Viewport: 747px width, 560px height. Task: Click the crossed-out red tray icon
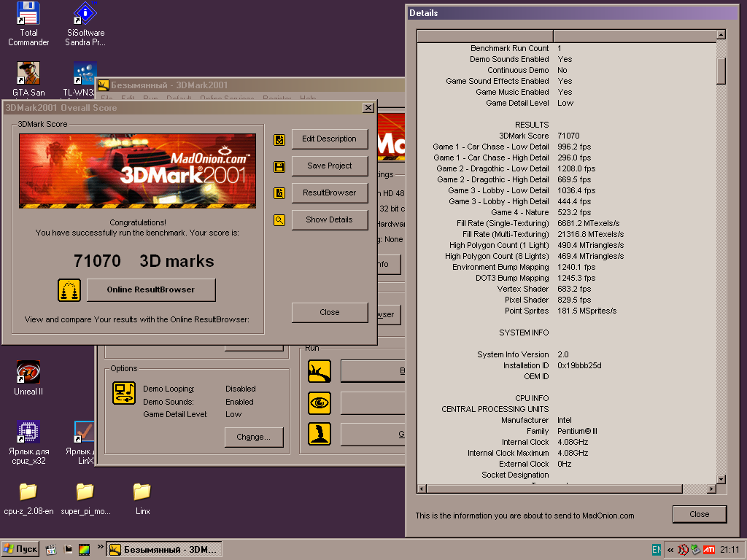coord(683,550)
